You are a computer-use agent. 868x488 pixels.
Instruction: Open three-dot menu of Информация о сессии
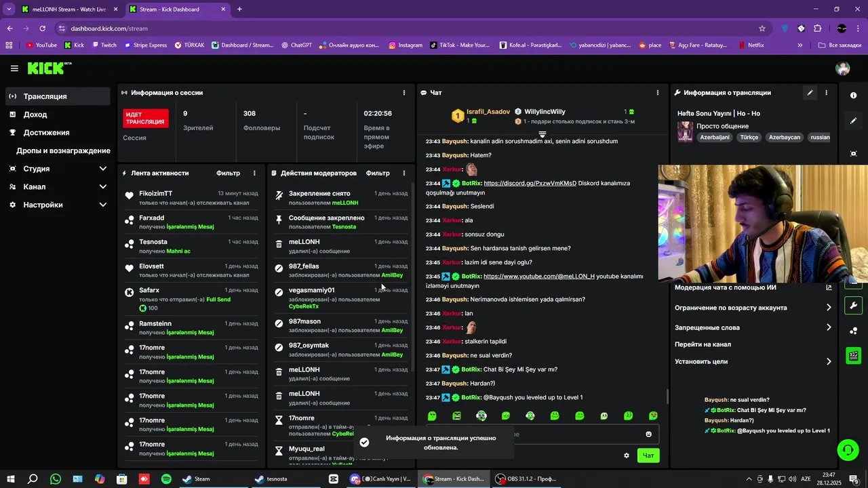click(x=404, y=93)
